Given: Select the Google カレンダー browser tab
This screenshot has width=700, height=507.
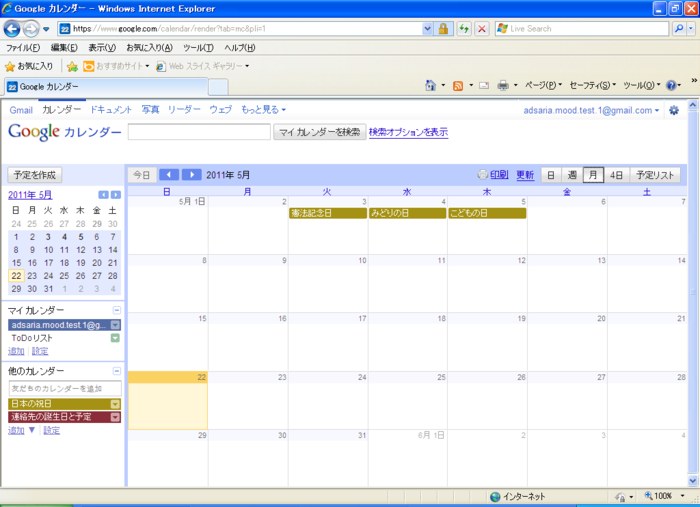Looking at the screenshot, I should tap(106, 87).
